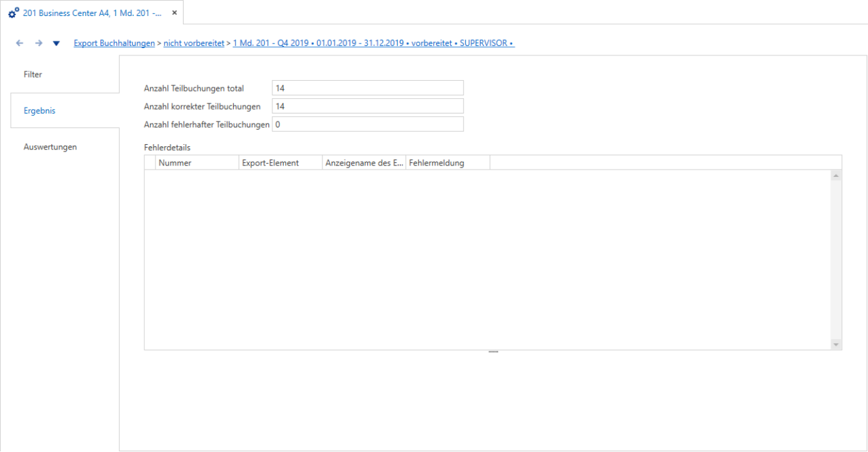868x452 pixels.
Task: Open the Auswertungen tab
Action: pos(65,147)
